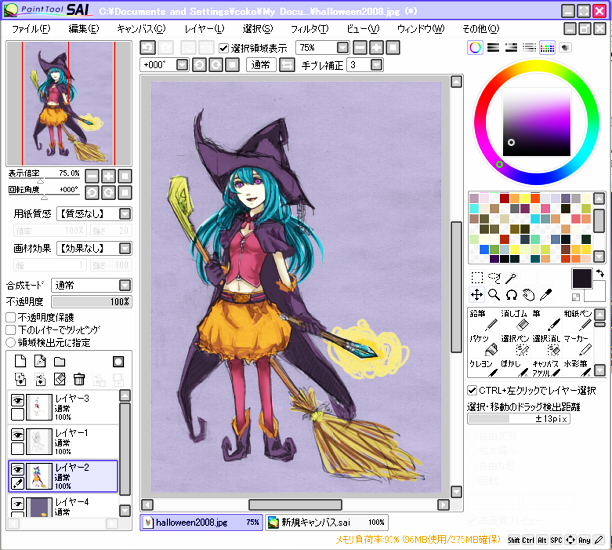Select the レイヤー1 layer row
Viewport: 612px width, 550px height.
tap(63, 442)
